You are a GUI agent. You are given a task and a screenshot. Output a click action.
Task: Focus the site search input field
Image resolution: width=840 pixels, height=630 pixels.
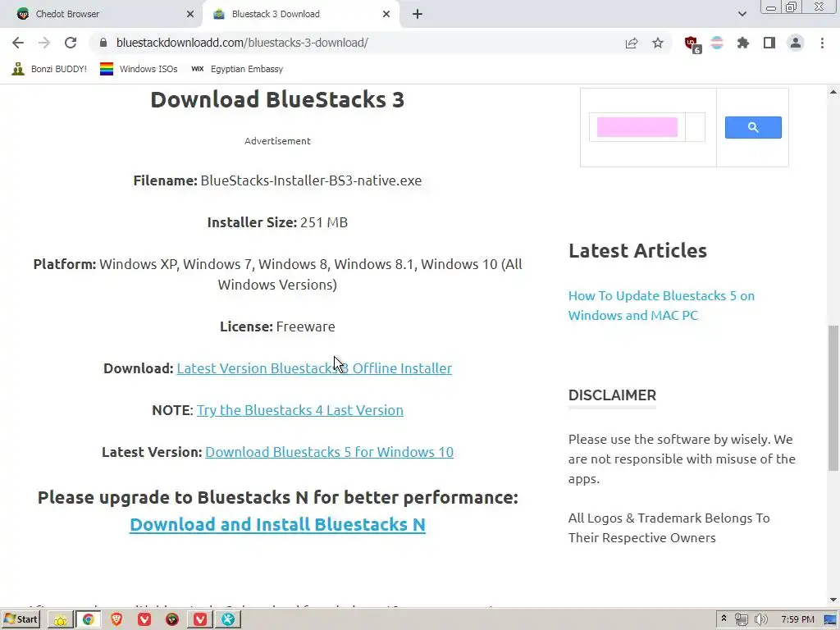pos(637,127)
